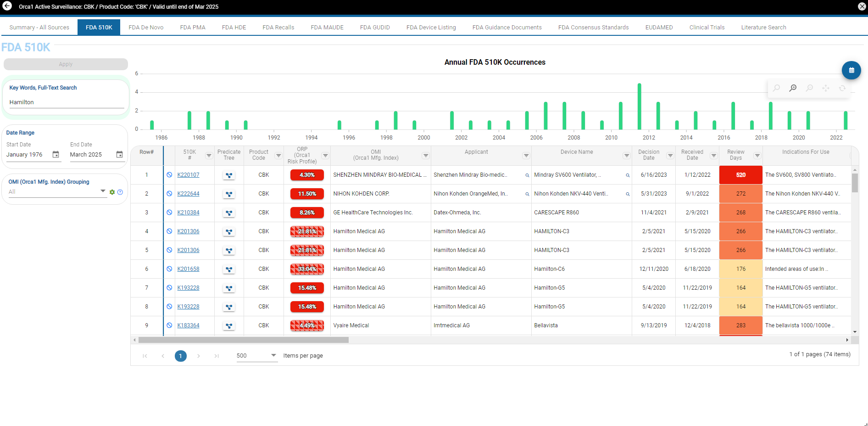Go to last page arrow

click(217, 356)
